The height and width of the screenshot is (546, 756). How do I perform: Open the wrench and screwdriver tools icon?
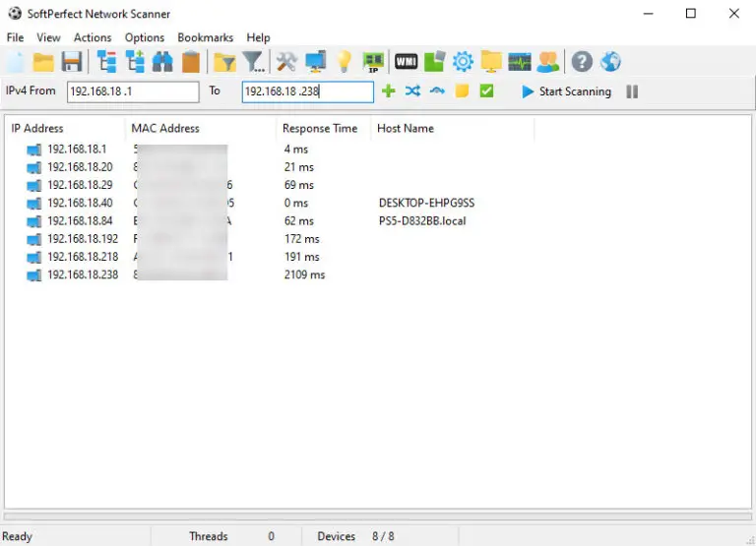click(x=286, y=63)
